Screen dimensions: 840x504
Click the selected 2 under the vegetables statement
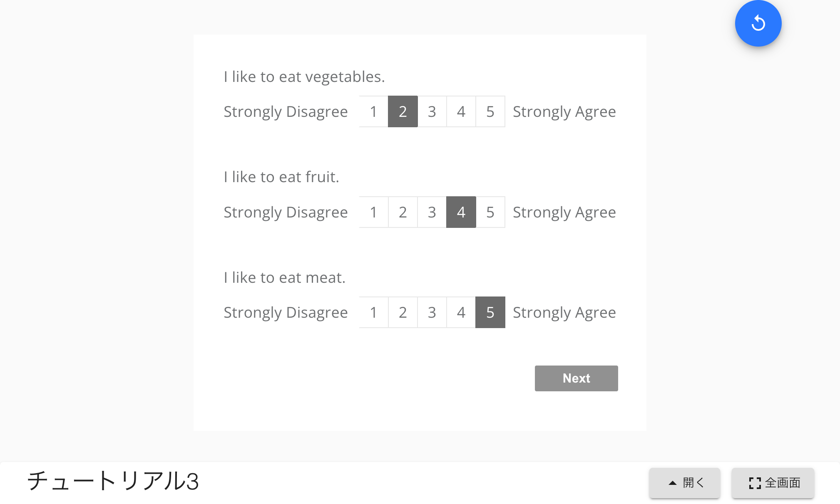pyautogui.click(x=403, y=111)
